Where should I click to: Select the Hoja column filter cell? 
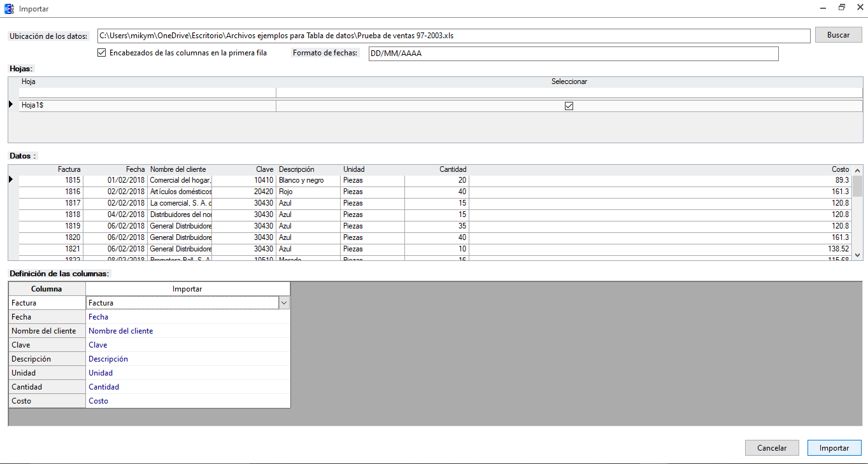[146, 93]
